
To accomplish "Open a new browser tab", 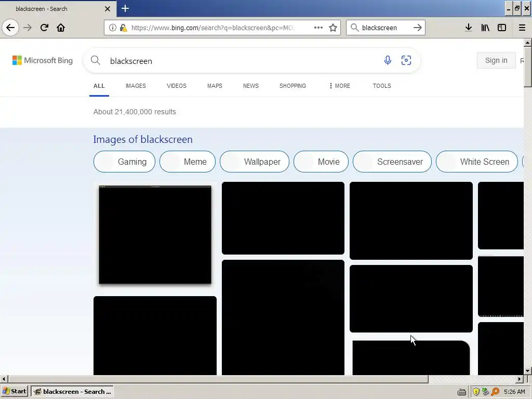I will [125, 8].
